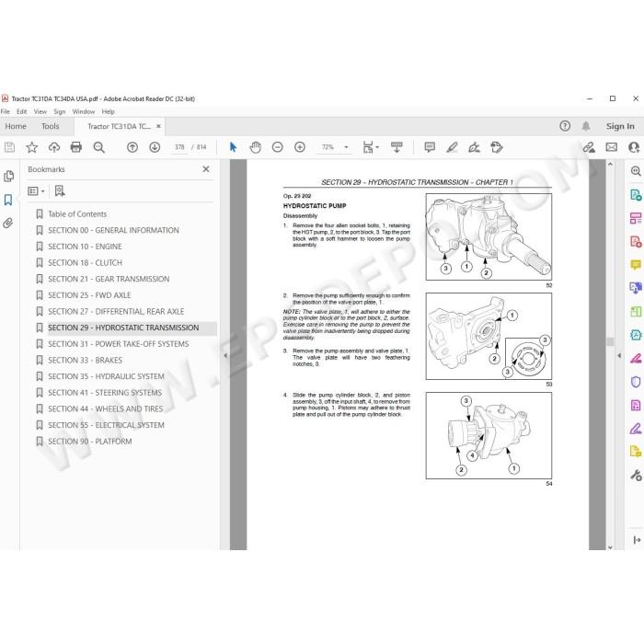Zoom out with the minus circle icon

point(278,147)
